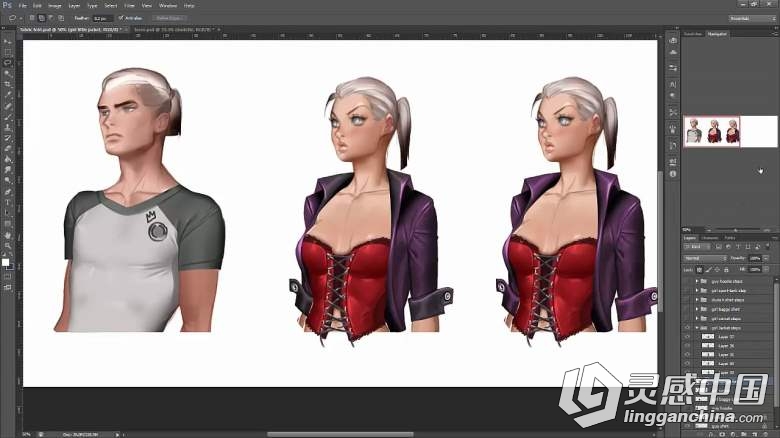Screen dimensions: 780x438
Task: Open the Normal blend mode dropdown
Action: click(705, 258)
